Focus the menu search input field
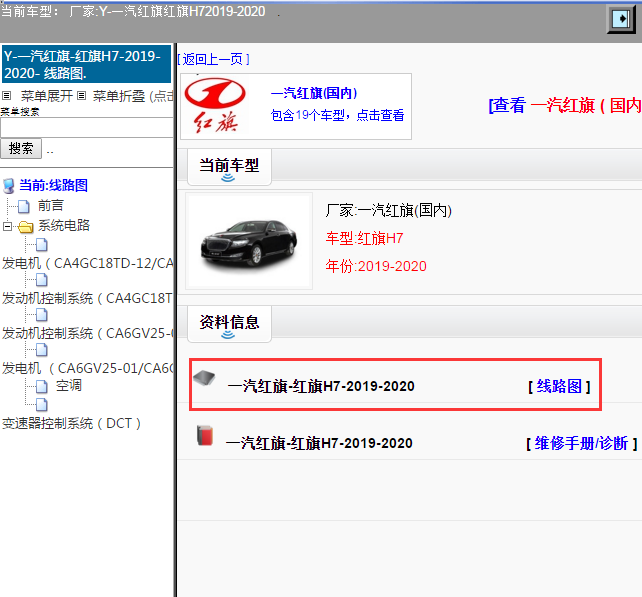The width and height of the screenshot is (642, 597). (x=87, y=128)
